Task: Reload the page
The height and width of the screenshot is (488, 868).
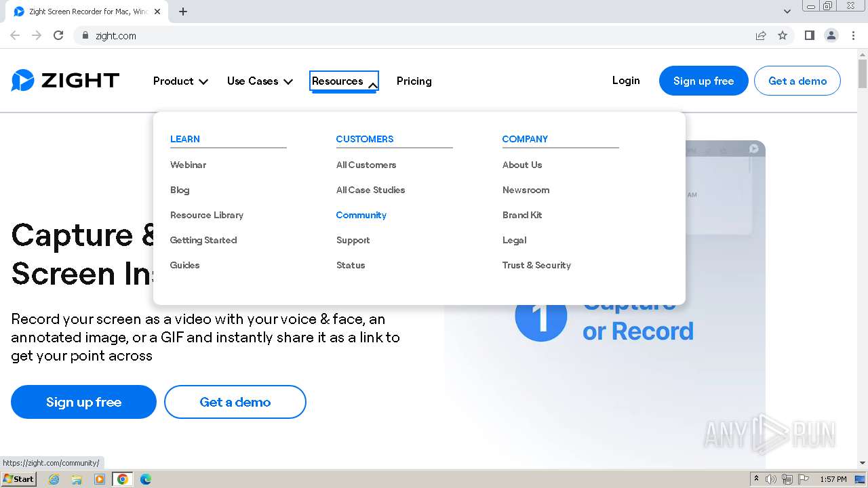Action: [58, 35]
